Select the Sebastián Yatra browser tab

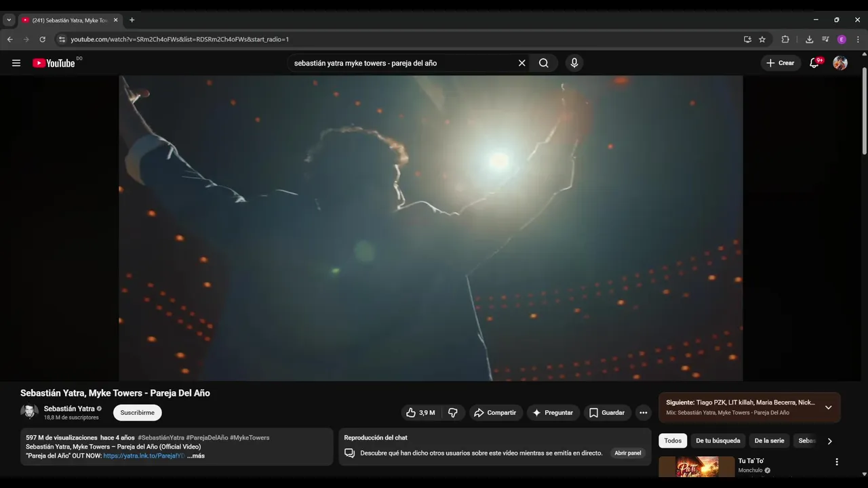pos(69,20)
